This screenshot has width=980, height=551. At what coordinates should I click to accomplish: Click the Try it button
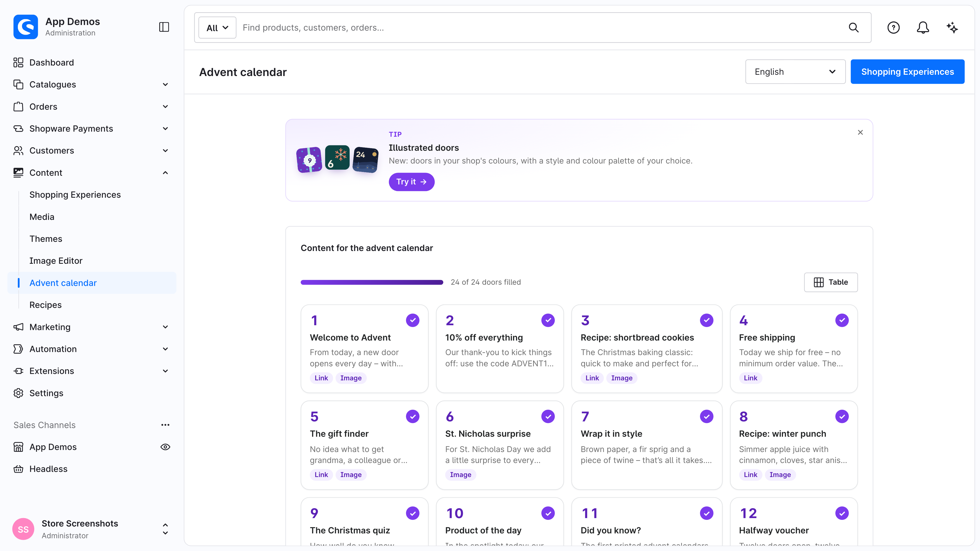click(411, 182)
